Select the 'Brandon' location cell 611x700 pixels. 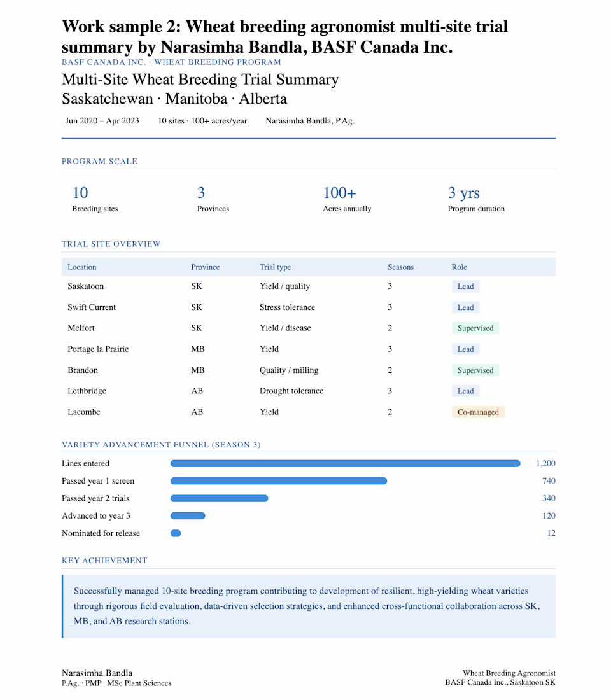point(83,370)
